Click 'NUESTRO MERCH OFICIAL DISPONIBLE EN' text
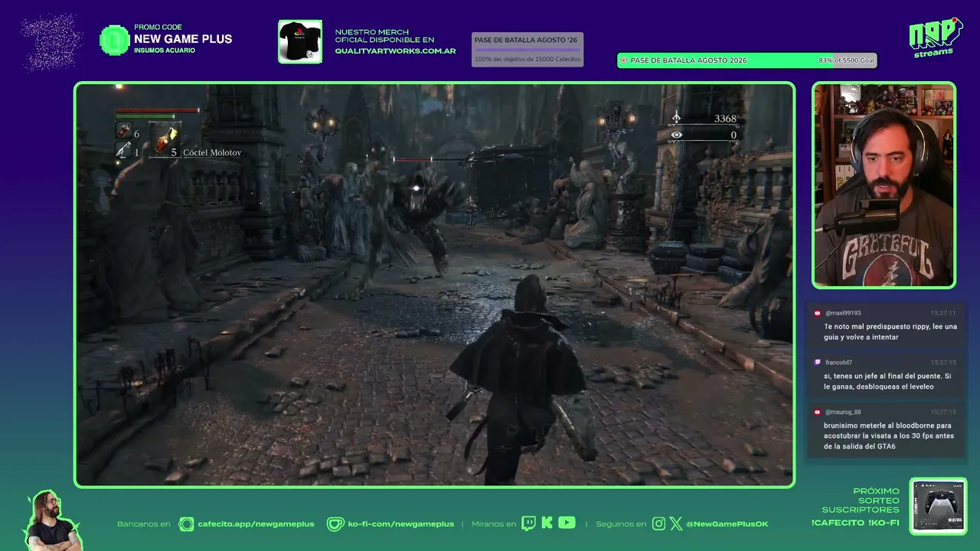 click(384, 36)
